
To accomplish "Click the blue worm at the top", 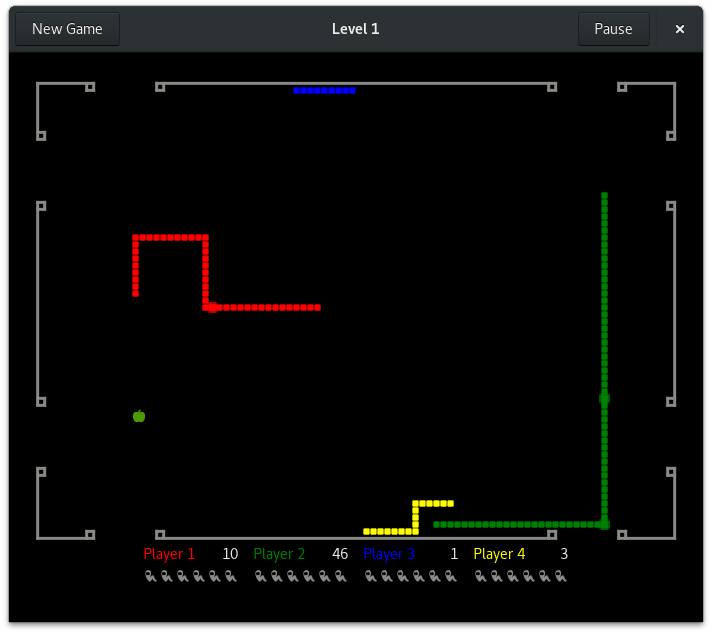I will click(324, 90).
